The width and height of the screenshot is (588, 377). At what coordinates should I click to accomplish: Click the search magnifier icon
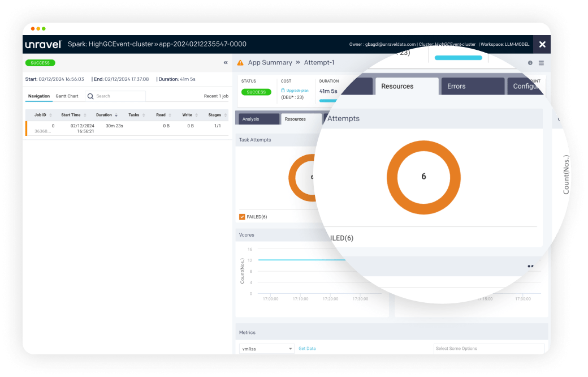coord(90,96)
